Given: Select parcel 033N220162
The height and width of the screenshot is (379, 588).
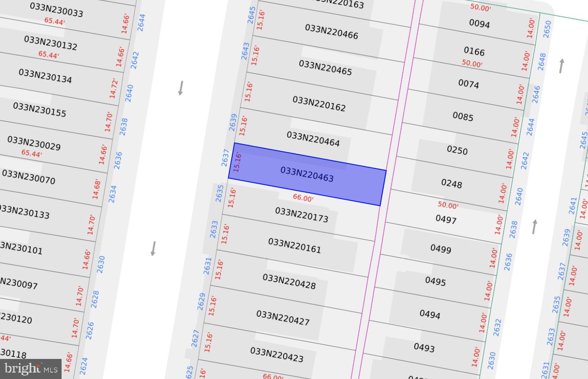Looking at the screenshot, I should (x=319, y=103).
